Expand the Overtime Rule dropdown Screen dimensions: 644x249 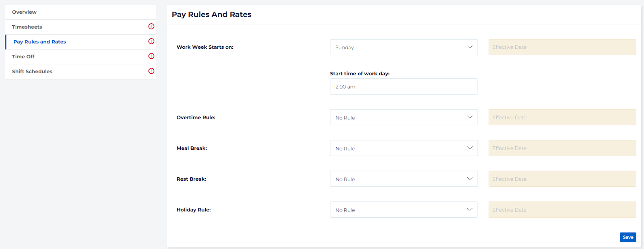(x=404, y=117)
